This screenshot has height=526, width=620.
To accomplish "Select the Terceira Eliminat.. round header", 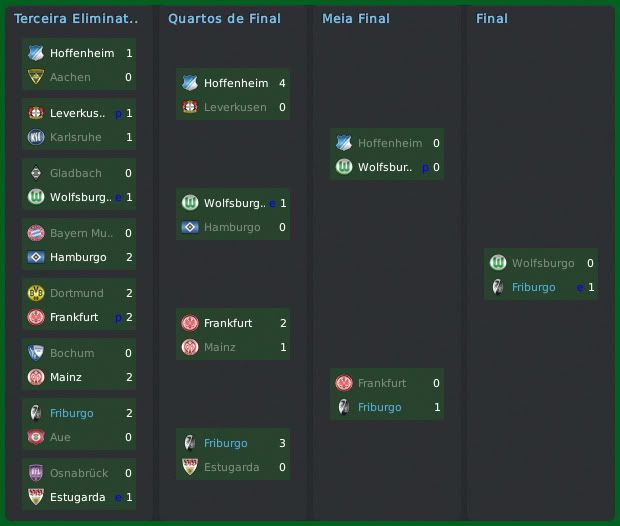I will coord(76,19).
